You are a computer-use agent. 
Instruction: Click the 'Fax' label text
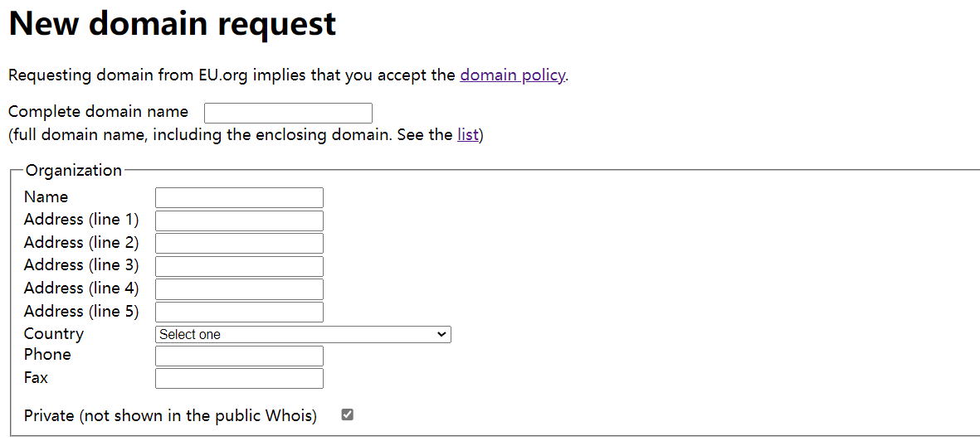click(x=37, y=378)
